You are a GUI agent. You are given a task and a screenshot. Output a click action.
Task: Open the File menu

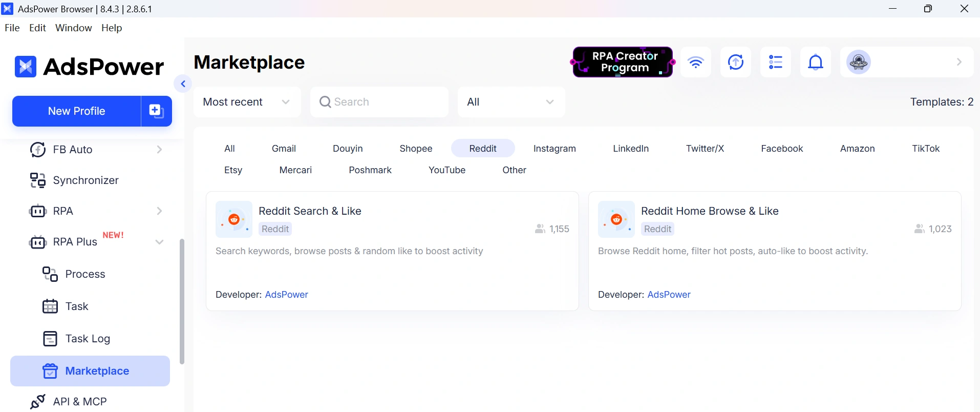tap(12, 28)
